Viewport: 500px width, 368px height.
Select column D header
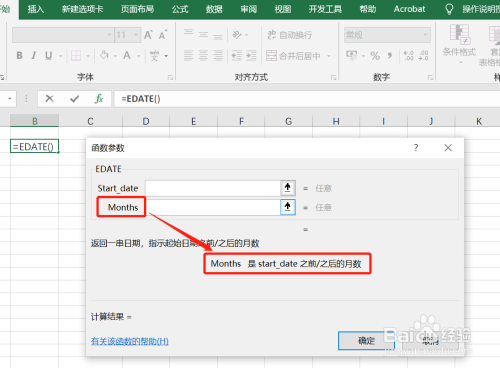point(146,121)
